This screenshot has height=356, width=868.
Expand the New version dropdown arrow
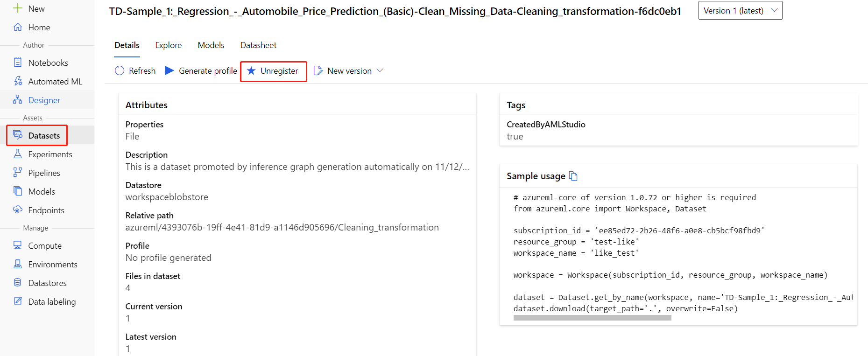pyautogui.click(x=380, y=70)
